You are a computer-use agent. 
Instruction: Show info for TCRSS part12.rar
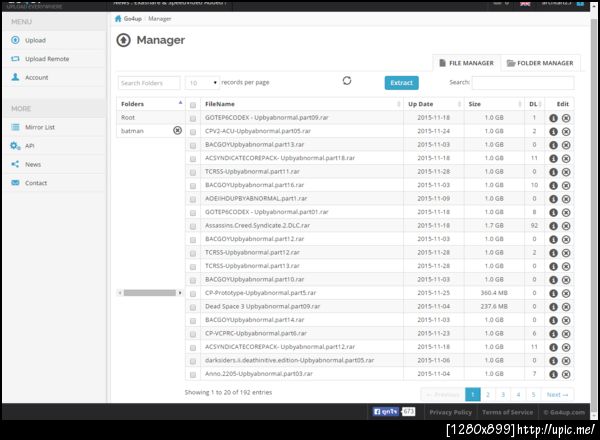553,253
